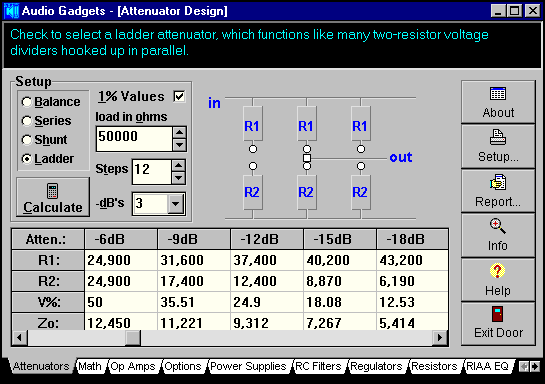Click the Zo: row header

pyautogui.click(x=48, y=322)
